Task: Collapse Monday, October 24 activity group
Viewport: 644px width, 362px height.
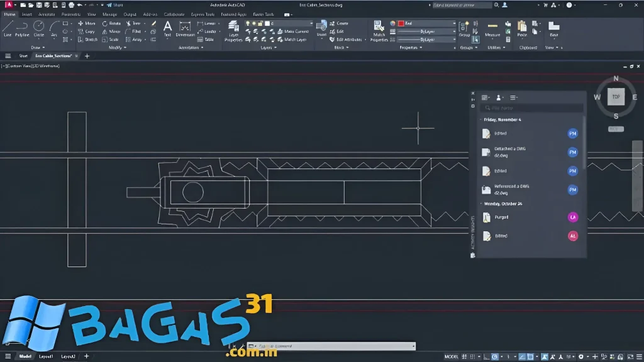Action: (481, 204)
